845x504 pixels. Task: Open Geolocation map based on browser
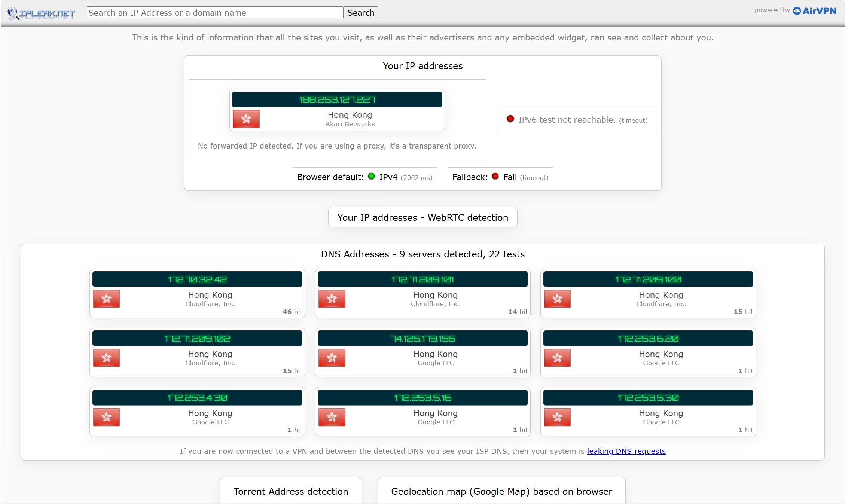tap(501, 491)
